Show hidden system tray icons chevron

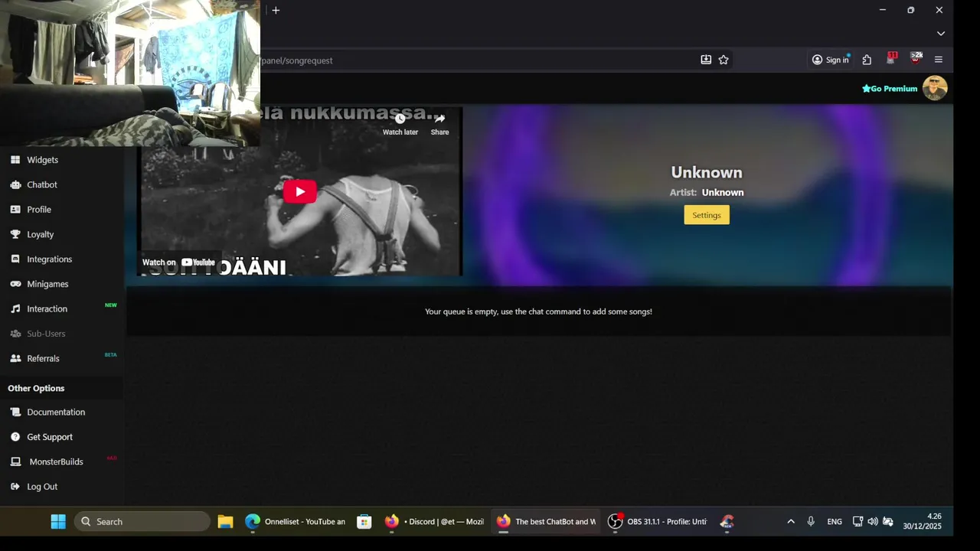pos(791,522)
